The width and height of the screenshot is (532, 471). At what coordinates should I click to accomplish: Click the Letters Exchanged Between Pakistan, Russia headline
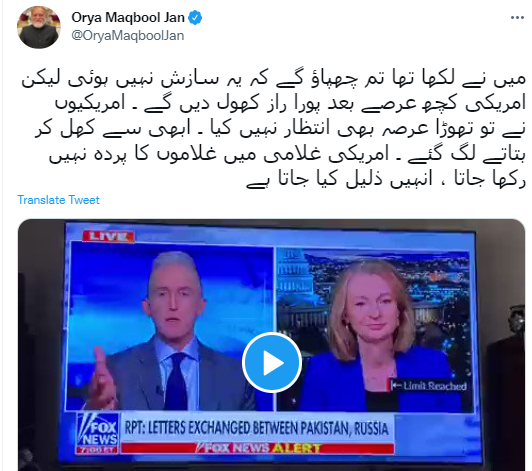click(x=256, y=428)
